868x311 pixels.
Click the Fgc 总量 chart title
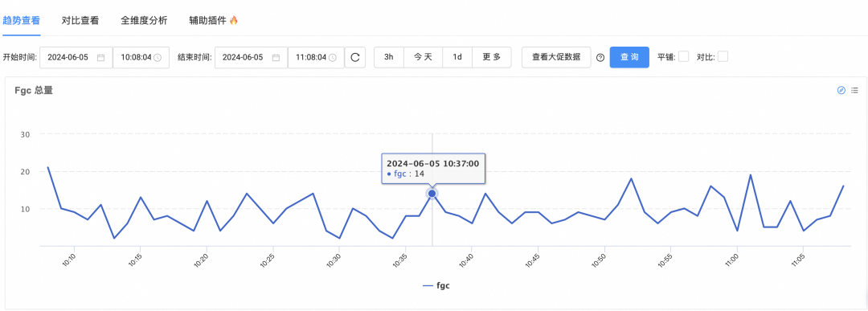[x=34, y=90]
